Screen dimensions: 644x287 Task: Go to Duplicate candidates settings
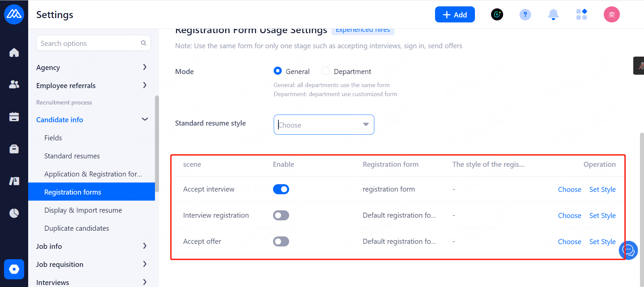click(x=76, y=228)
